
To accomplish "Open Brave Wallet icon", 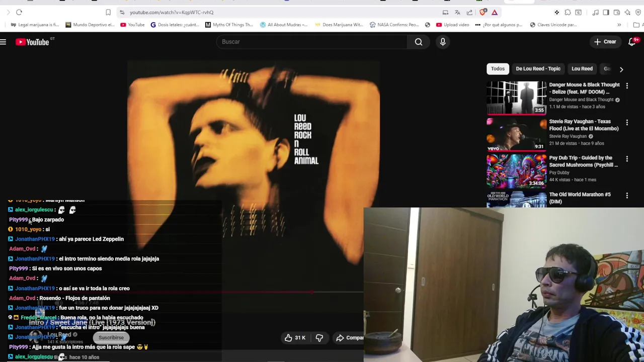I will tap(617, 12).
